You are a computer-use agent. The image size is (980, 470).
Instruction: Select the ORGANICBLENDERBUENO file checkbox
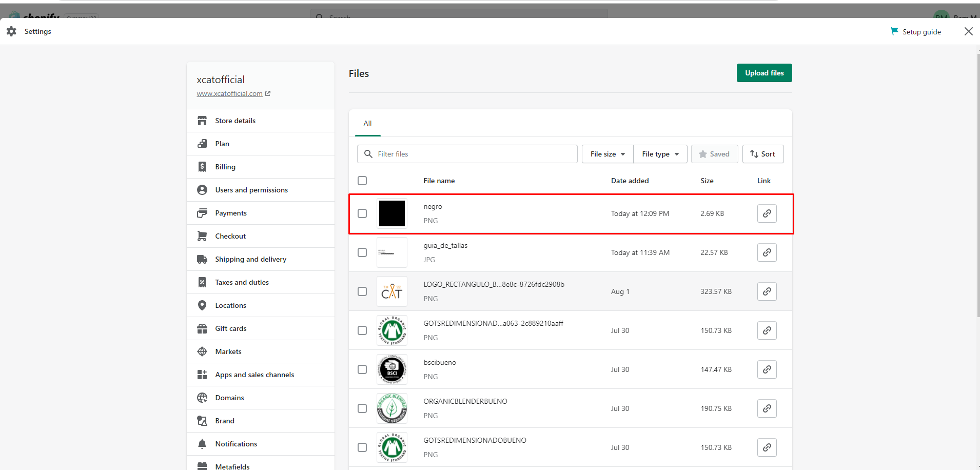[362, 408]
